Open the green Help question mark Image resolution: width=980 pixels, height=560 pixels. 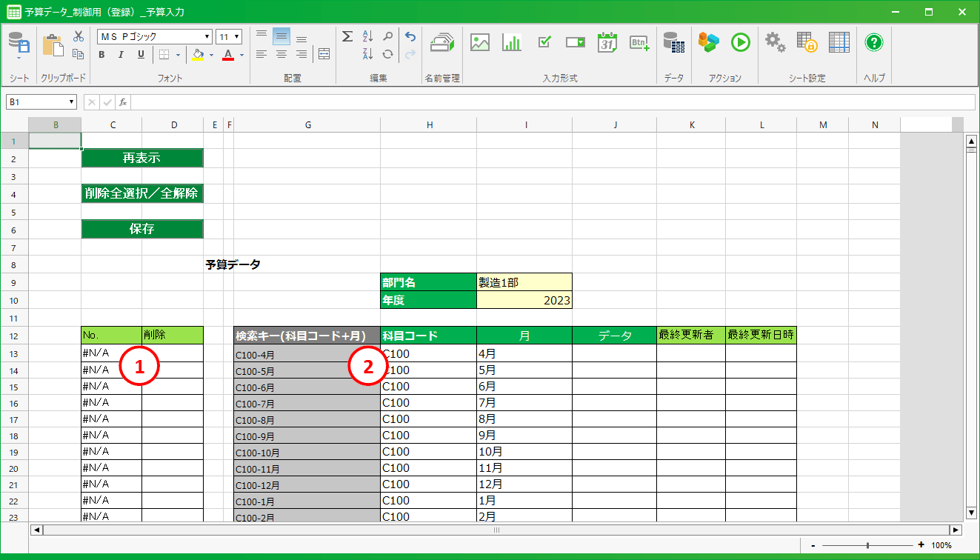coord(874,43)
